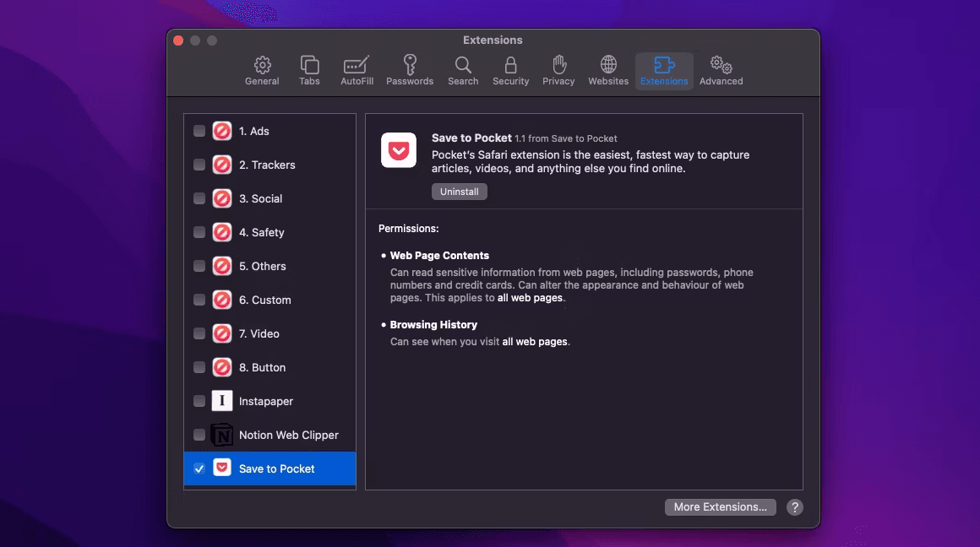
Task: Click the Browsing History permission heading
Action: click(x=433, y=325)
